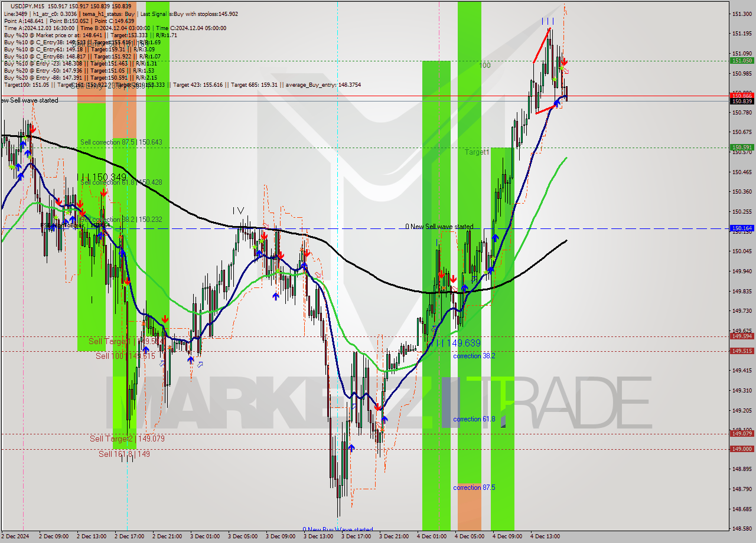
Task: Click the 149.310 price axis label
Action: pyautogui.click(x=742, y=390)
